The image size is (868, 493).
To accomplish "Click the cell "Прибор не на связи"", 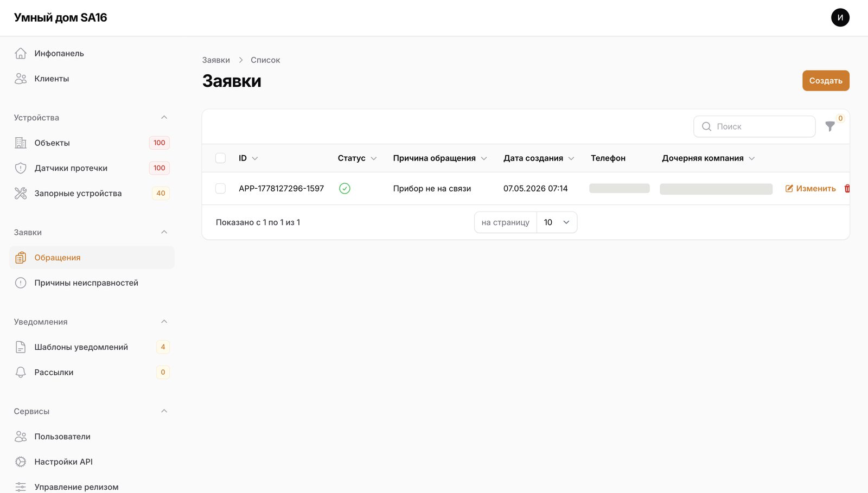I will [432, 188].
